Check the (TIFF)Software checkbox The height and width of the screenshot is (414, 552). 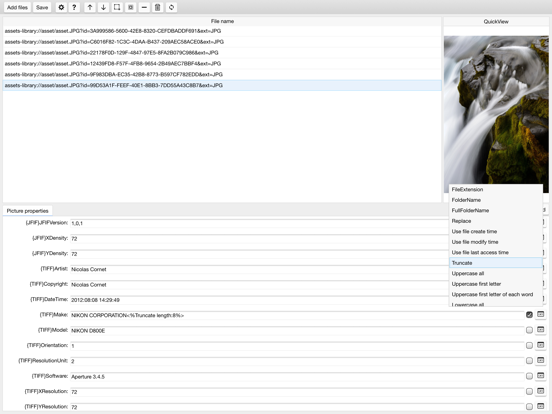click(529, 376)
